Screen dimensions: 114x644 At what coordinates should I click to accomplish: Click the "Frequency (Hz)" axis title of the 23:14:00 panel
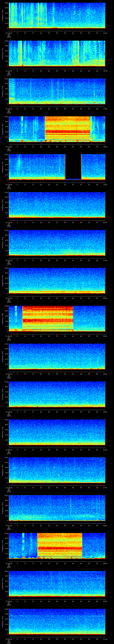coord(3,16)
